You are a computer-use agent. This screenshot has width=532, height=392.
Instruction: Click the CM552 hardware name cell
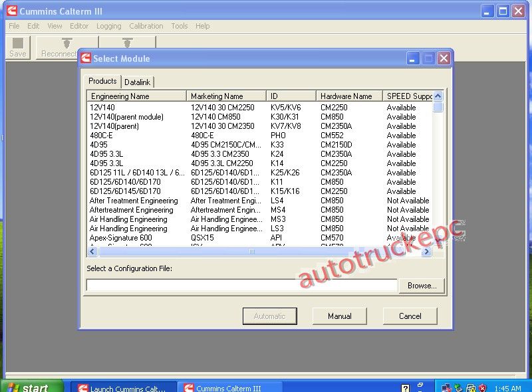coord(332,136)
